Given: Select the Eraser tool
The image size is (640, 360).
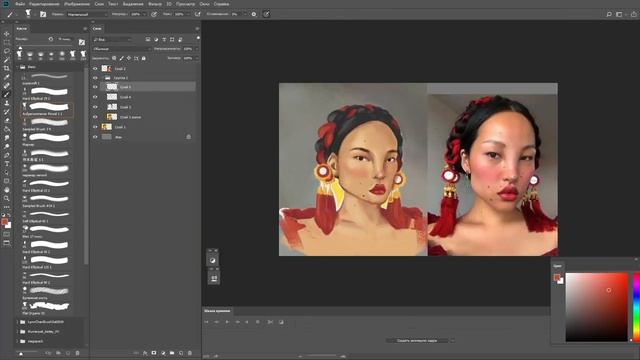Looking at the screenshot, I should 7,120.
